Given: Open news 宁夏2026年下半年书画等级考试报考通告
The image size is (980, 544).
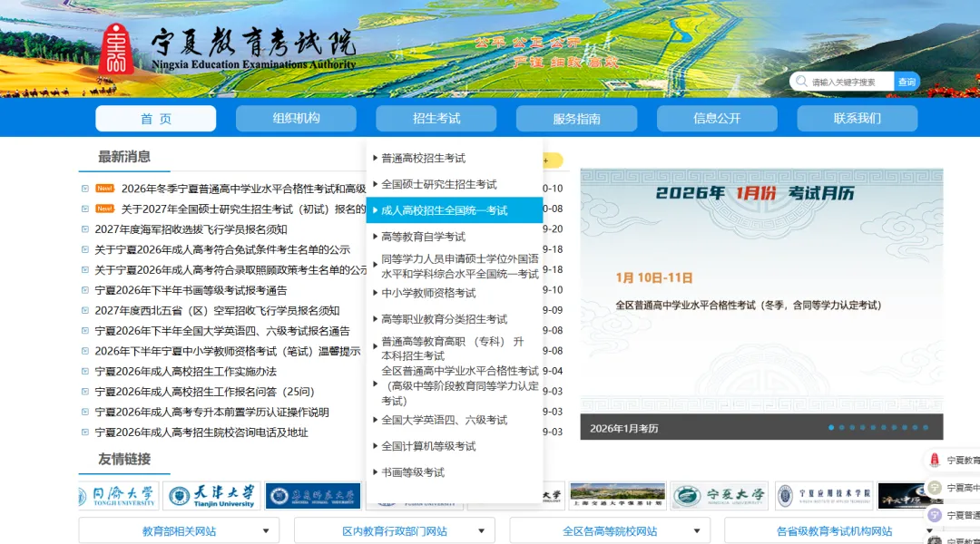Looking at the screenshot, I should click(191, 290).
